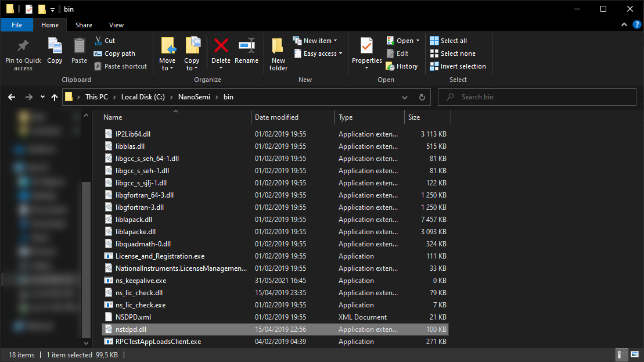
Task: Click the Copy path icon
Action: pyautogui.click(x=98, y=53)
